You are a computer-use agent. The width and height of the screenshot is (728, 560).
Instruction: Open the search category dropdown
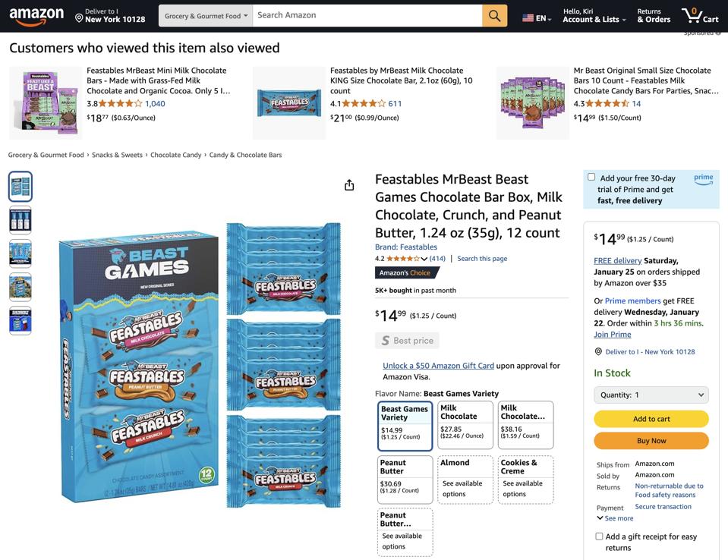coord(205,15)
